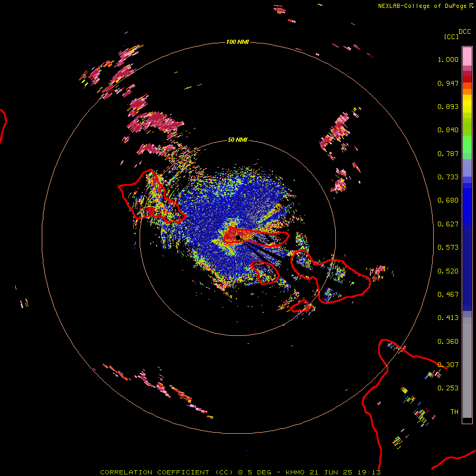The height and width of the screenshot is (476, 476).
Task: Click the gray lower segment of the color bar
Action: [x=467, y=368]
